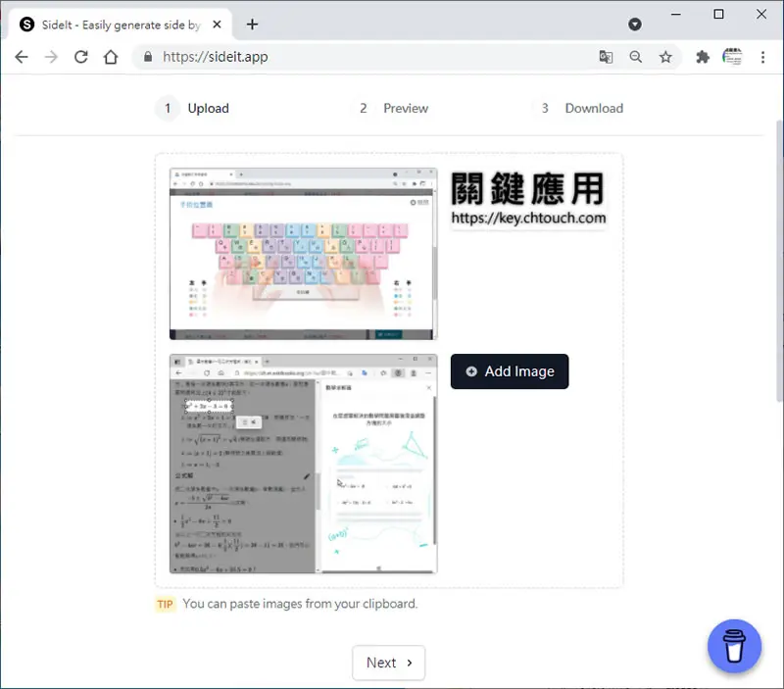Go to the Download step

(x=580, y=108)
